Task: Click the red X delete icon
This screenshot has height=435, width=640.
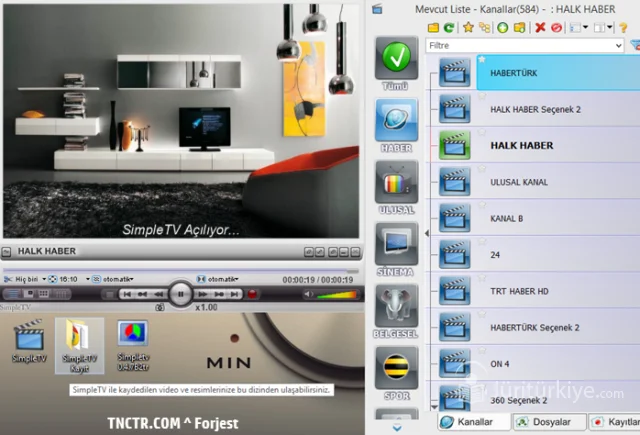Action: [540, 27]
